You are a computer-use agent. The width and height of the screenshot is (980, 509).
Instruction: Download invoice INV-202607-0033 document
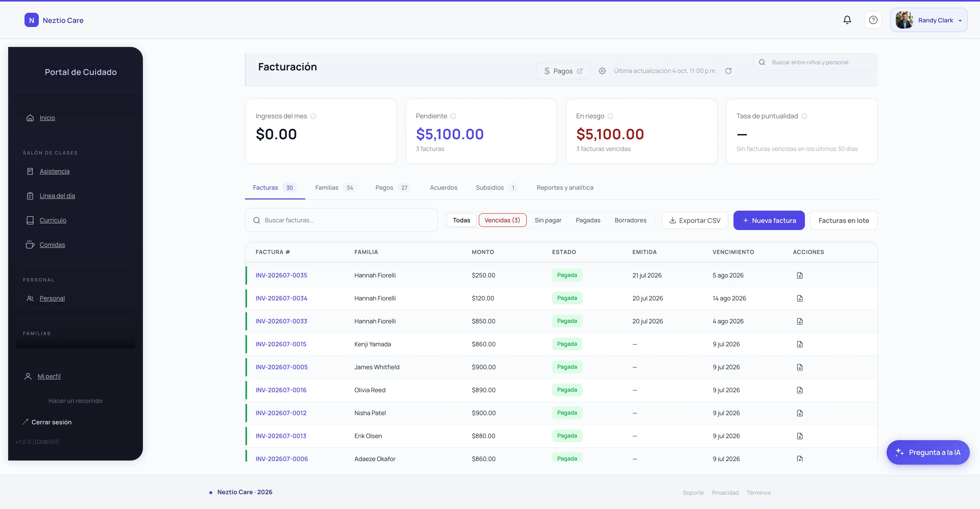click(x=800, y=321)
